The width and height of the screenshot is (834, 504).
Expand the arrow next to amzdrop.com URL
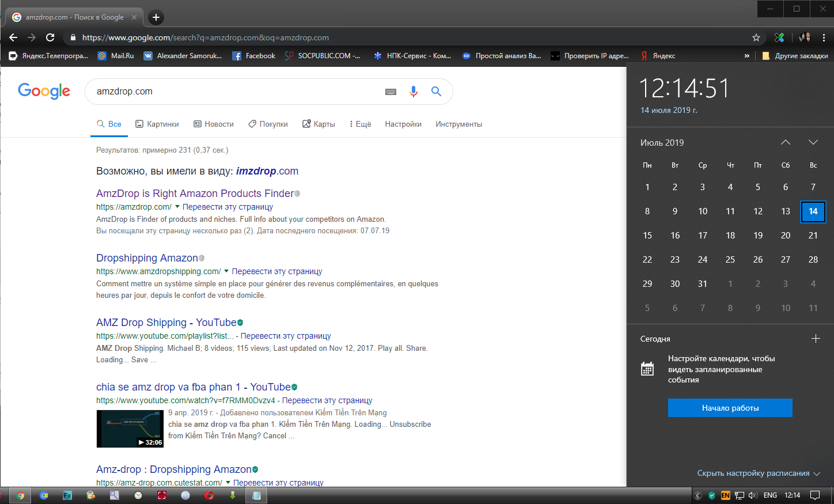(x=177, y=207)
